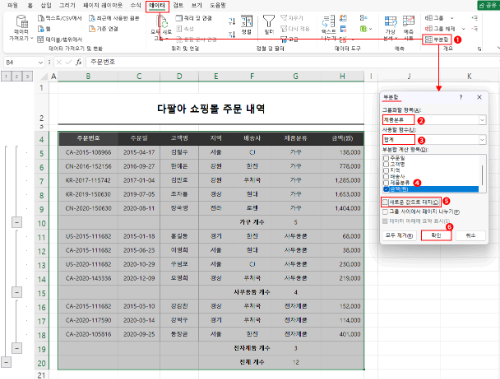The width and height of the screenshot is (500, 379).
Task: Uncheck 금액(원) in subtotal field list
Action: pyautogui.click(x=386, y=189)
